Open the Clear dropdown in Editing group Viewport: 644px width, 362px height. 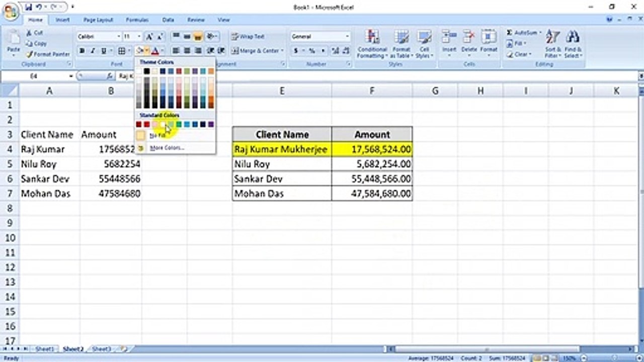[519, 54]
